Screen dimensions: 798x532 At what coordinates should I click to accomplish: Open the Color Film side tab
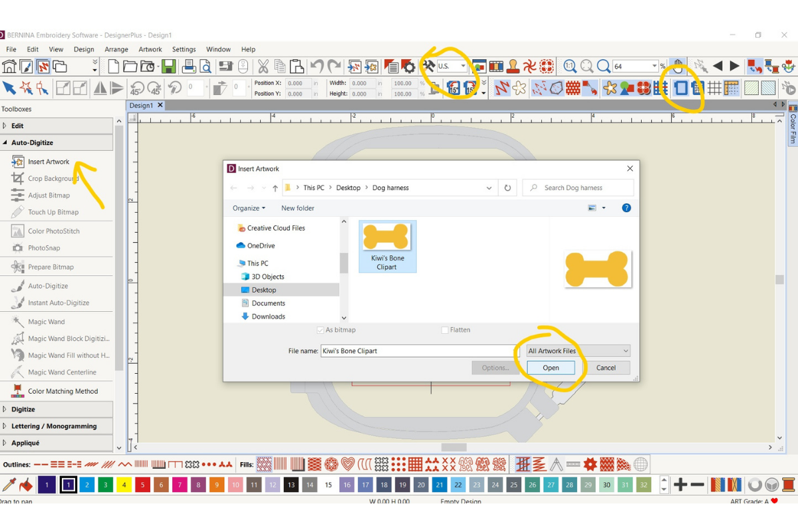coord(793,124)
